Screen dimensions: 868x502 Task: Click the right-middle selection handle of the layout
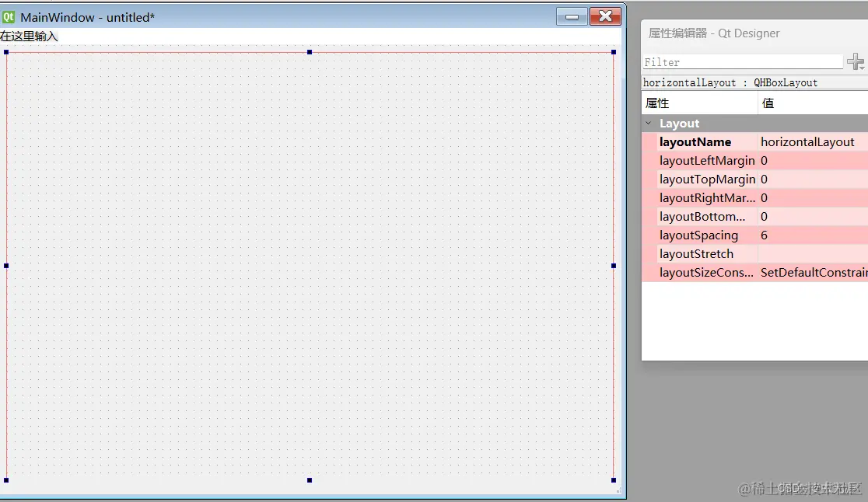tap(614, 266)
